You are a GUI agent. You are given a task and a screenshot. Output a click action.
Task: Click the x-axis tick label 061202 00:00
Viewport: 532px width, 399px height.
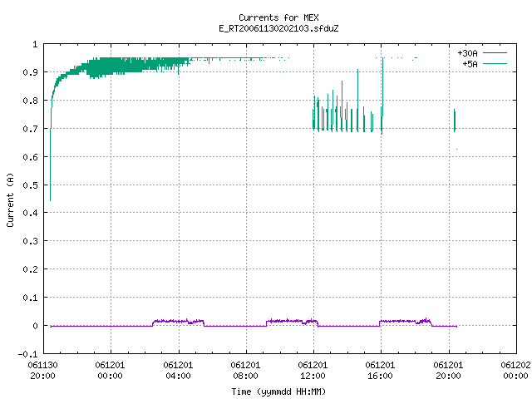click(515, 371)
